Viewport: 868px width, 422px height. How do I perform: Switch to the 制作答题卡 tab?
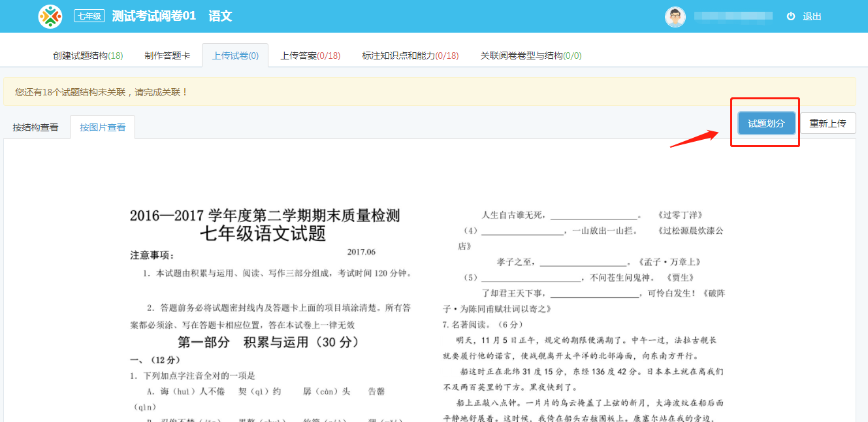point(168,56)
